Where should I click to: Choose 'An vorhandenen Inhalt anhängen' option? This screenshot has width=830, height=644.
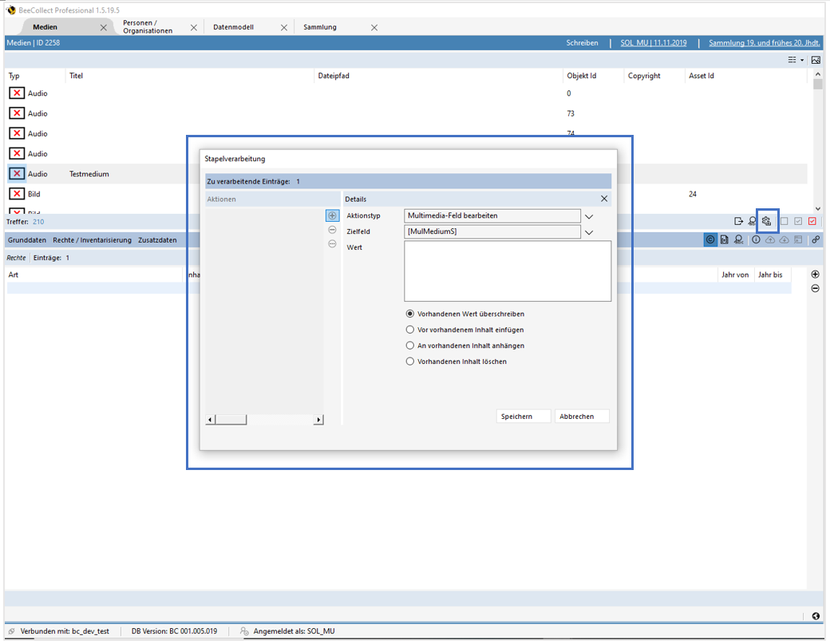410,346
